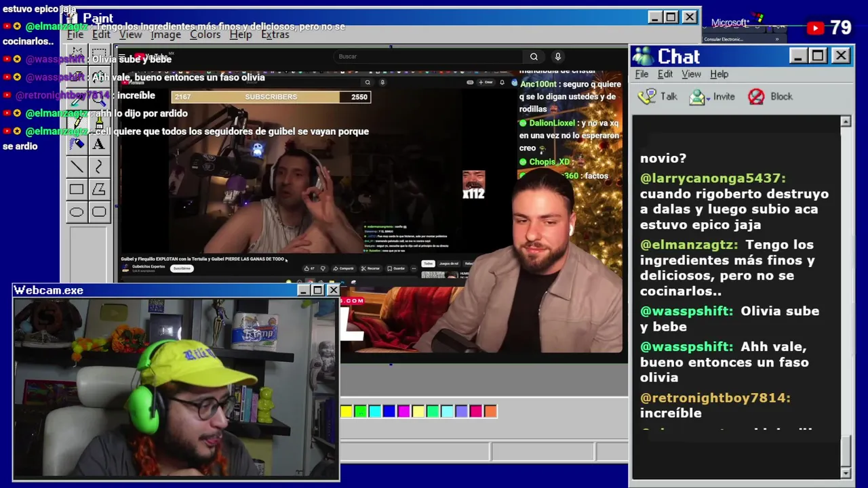Click the Buscar search field on YouTube

click(429, 57)
